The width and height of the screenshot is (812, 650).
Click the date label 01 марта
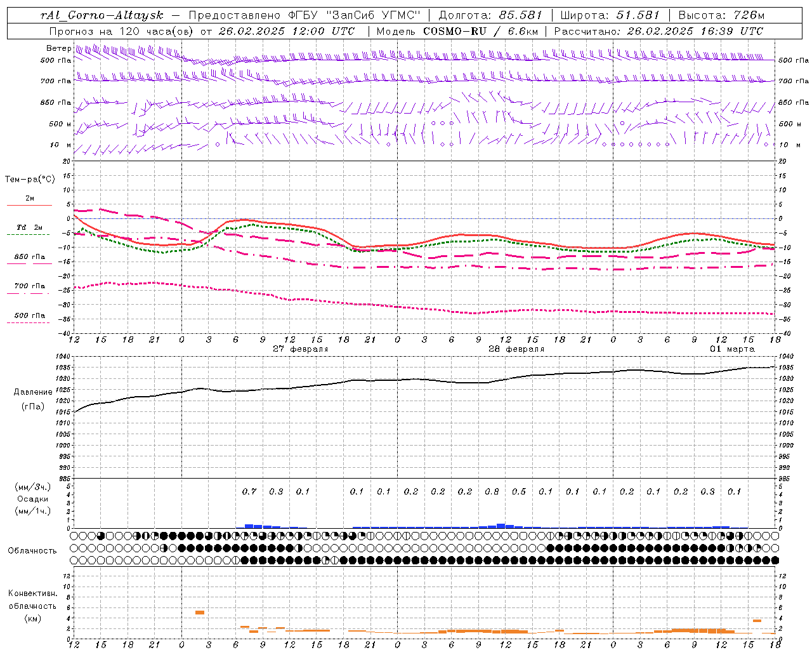pos(732,349)
